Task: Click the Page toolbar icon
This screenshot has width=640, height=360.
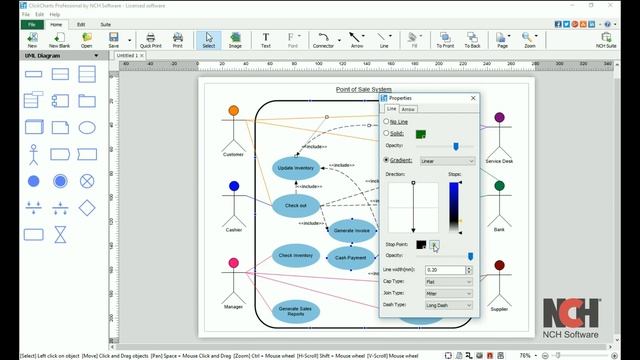Action: [502, 40]
